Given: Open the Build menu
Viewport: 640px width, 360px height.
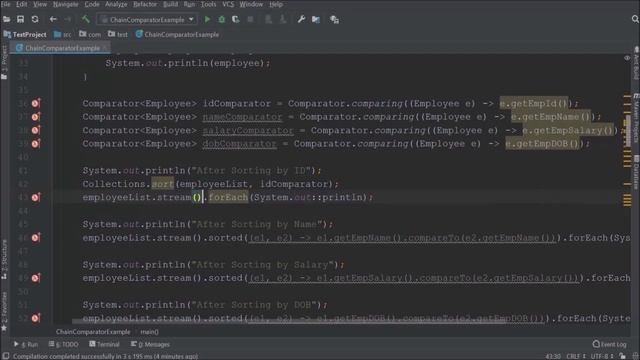Looking at the screenshot, I should point(170,4).
